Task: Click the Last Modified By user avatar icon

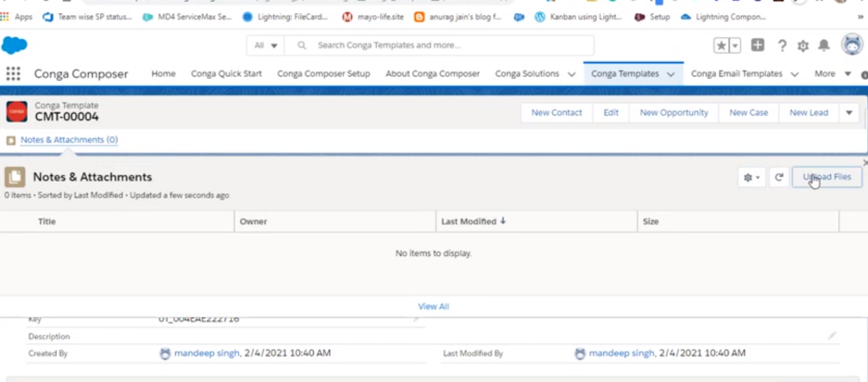Action: tap(580, 353)
